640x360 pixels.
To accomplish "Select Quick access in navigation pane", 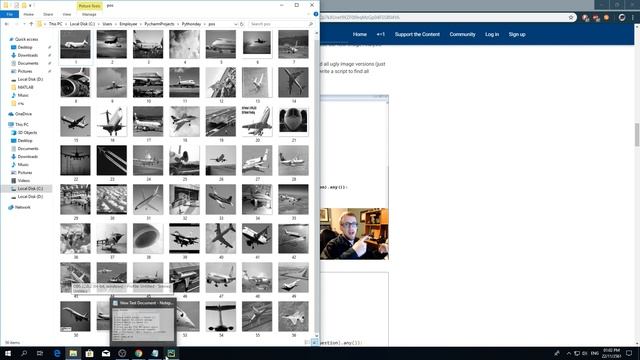I will (x=27, y=39).
